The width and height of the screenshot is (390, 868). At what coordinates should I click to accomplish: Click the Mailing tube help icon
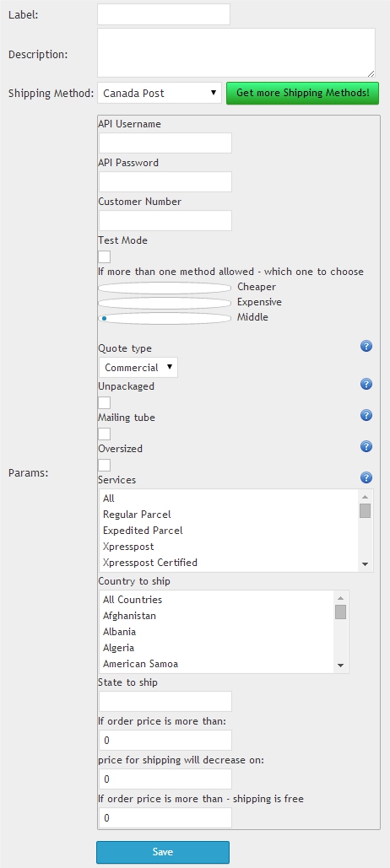point(366,415)
